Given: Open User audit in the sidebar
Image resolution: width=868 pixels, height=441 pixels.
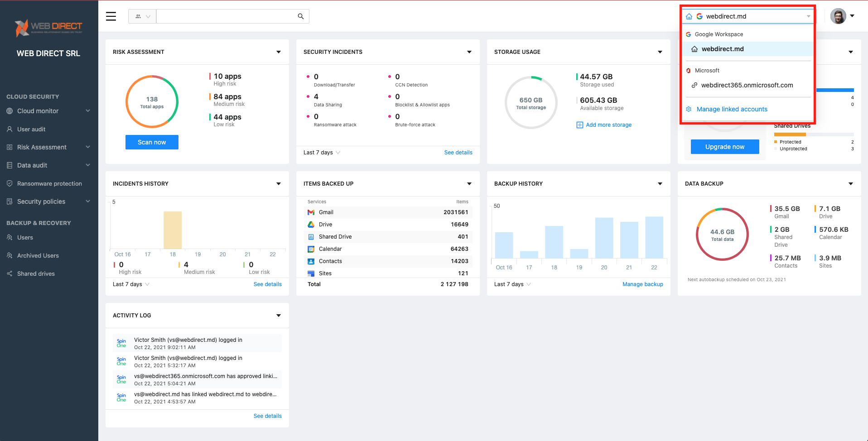Looking at the screenshot, I should [31, 129].
